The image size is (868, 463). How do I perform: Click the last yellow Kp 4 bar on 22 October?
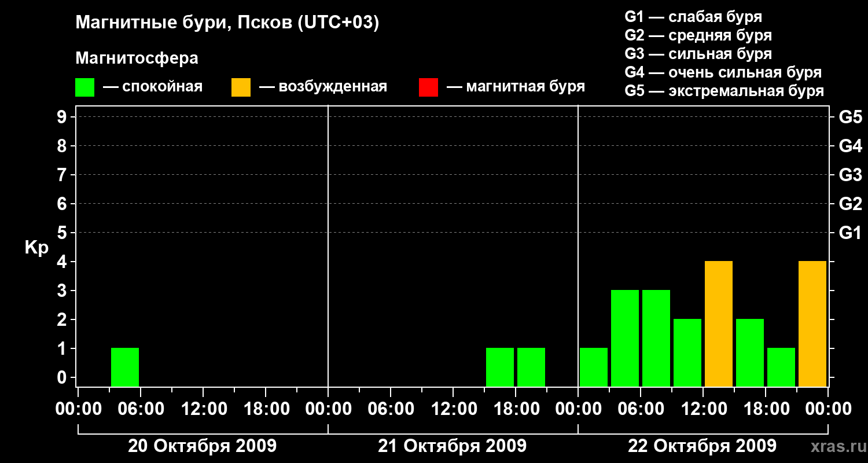click(x=812, y=324)
